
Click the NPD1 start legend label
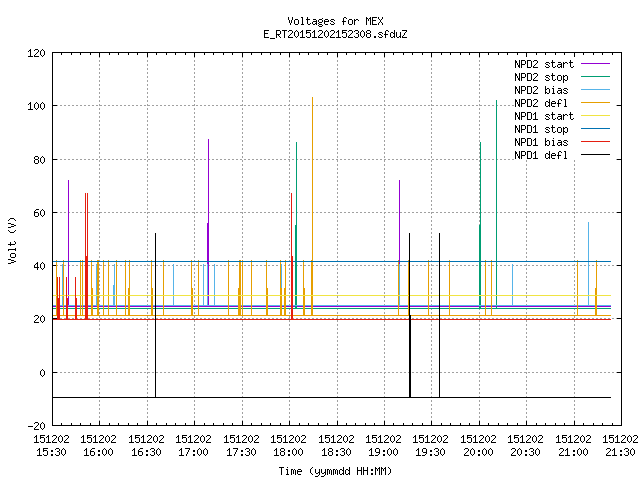(544, 116)
